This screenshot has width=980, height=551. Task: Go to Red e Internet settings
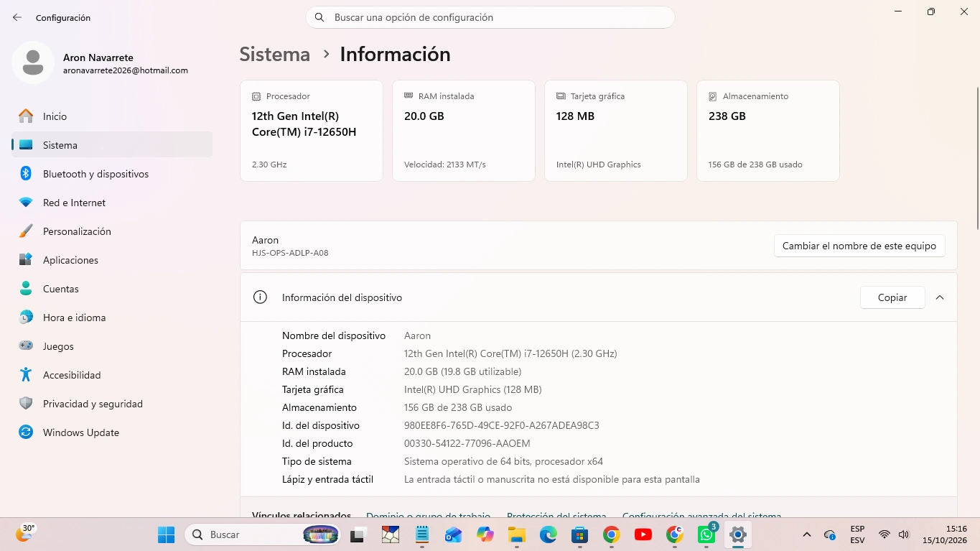(x=112, y=203)
